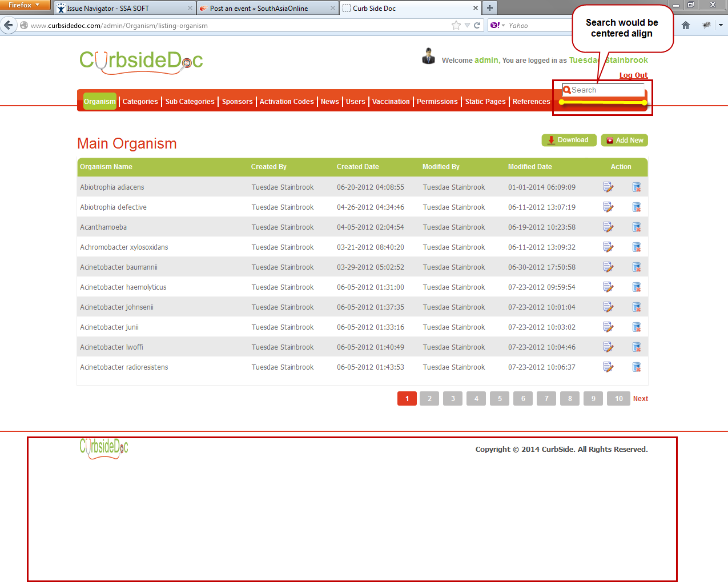728x585 pixels.
Task: Click edit icon for Acinetobacter radioresistens
Action: coord(608,367)
